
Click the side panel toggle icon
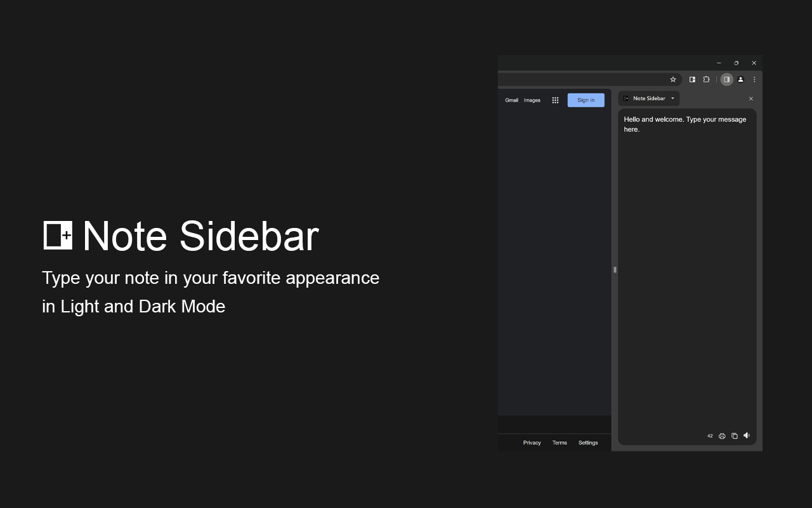727,79
